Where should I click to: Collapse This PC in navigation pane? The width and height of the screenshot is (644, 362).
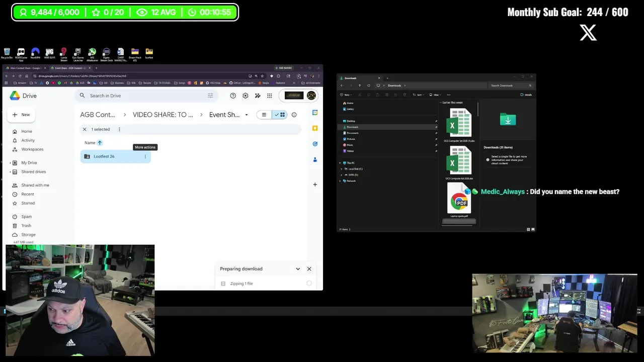pos(341,163)
